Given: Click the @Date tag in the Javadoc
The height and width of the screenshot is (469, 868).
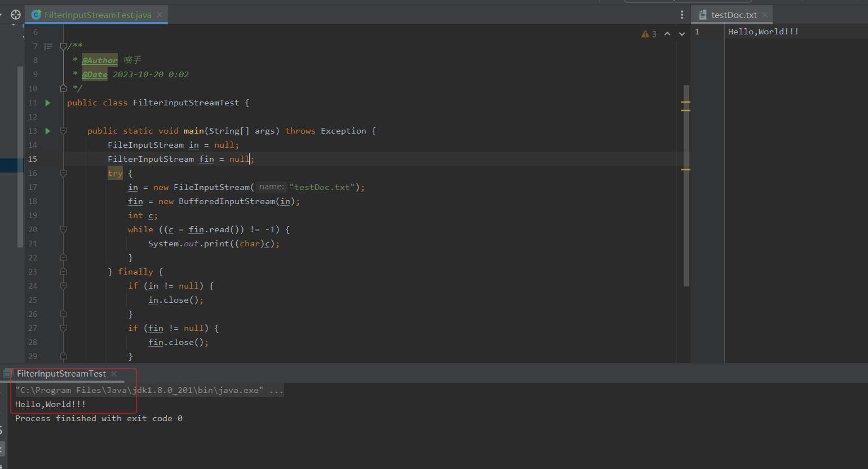Looking at the screenshot, I should tap(95, 74).
